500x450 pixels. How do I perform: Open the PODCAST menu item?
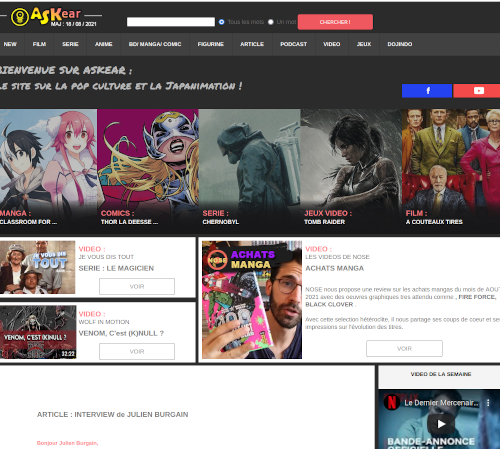tap(293, 44)
